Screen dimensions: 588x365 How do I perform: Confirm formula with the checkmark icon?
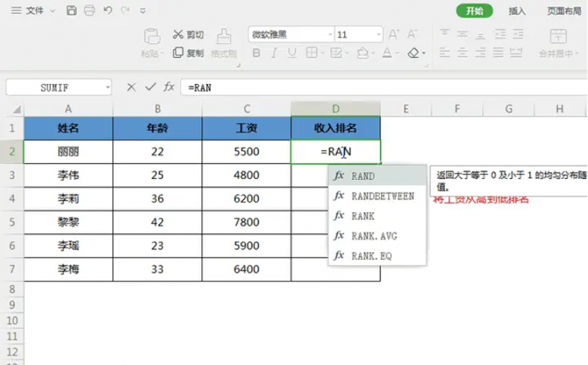point(151,87)
